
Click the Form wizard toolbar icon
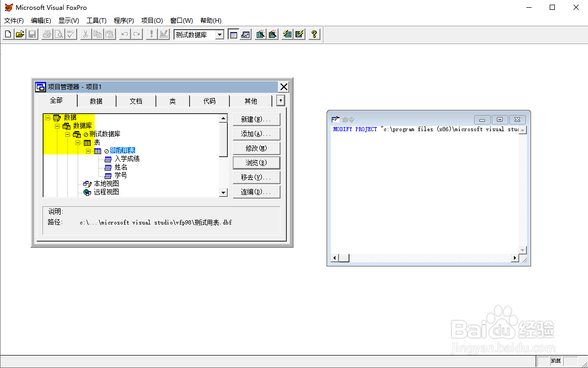(260, 34)
